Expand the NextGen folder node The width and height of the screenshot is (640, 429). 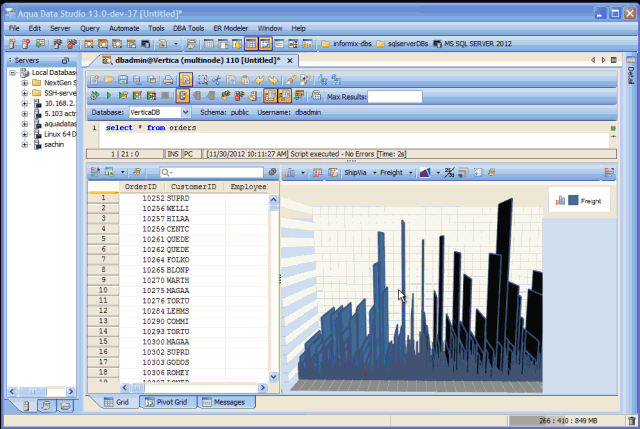click(x=24, y=83)
